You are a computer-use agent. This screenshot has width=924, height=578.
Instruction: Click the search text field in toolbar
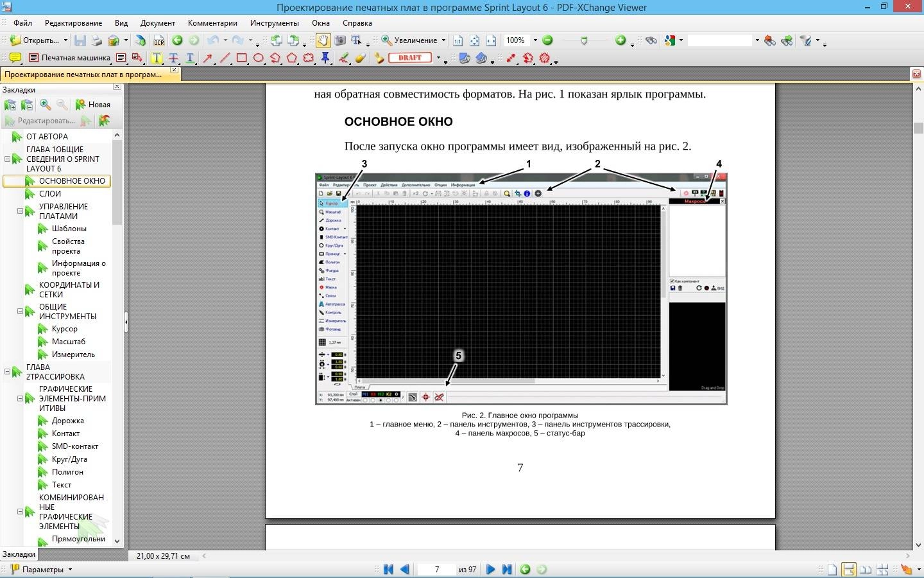click(x=720, y=40)
